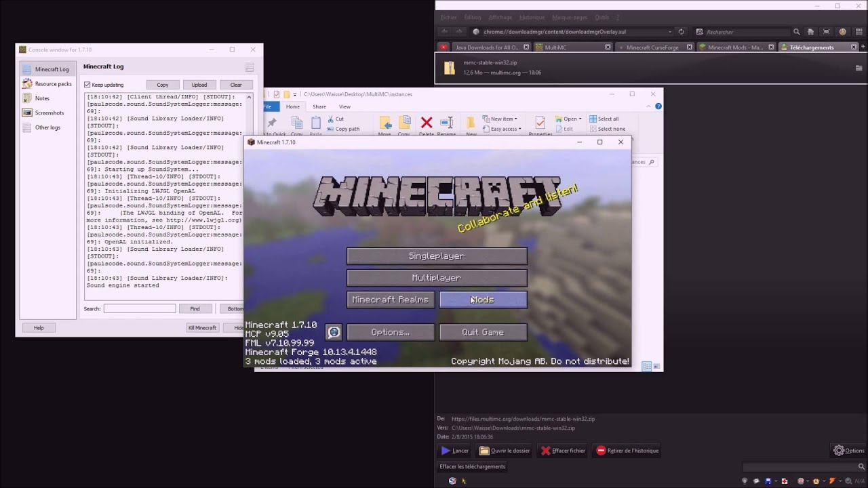
Task: Click the Rename icon in Explorer ribbon
Action: (447, 123)
